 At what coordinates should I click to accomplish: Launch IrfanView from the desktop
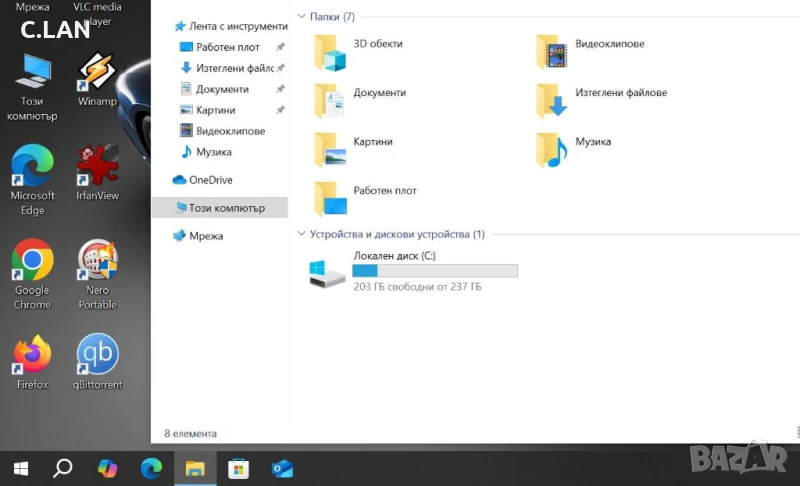pos(97,167)
